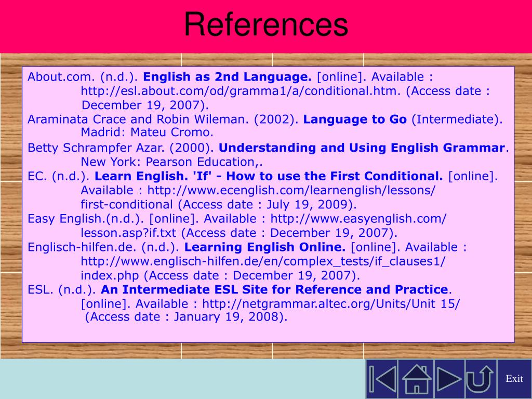Screen dimensions: 532x399
Task: Click 'first-conditional (Access date : July 19, 2009).' line
Action: tap(219, 205)
